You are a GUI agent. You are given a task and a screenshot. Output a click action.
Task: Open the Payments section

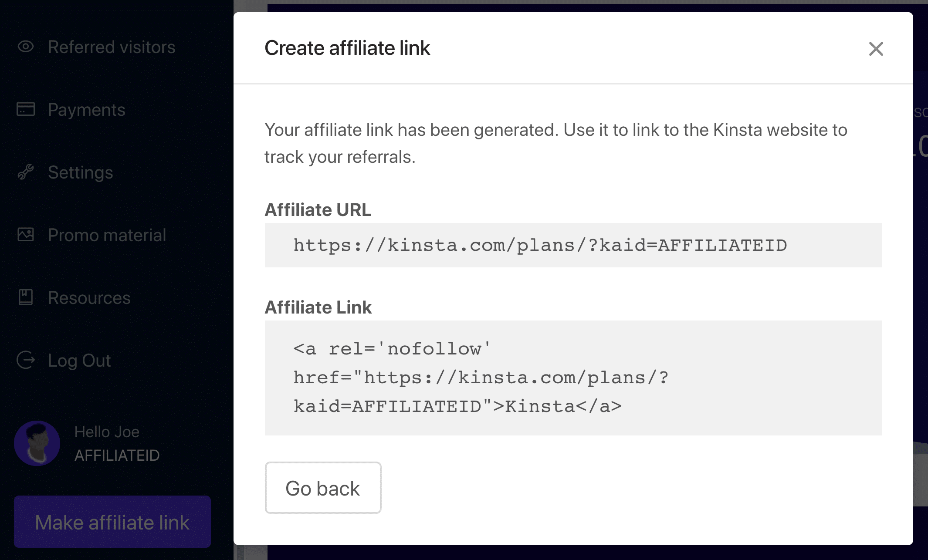click(x=87, y=110)
